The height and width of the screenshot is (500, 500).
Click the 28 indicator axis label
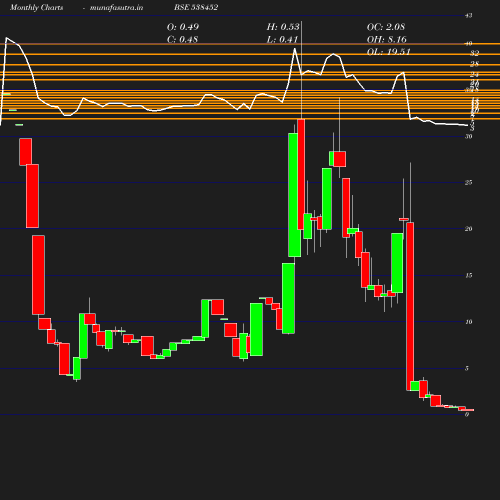(475, 64)
